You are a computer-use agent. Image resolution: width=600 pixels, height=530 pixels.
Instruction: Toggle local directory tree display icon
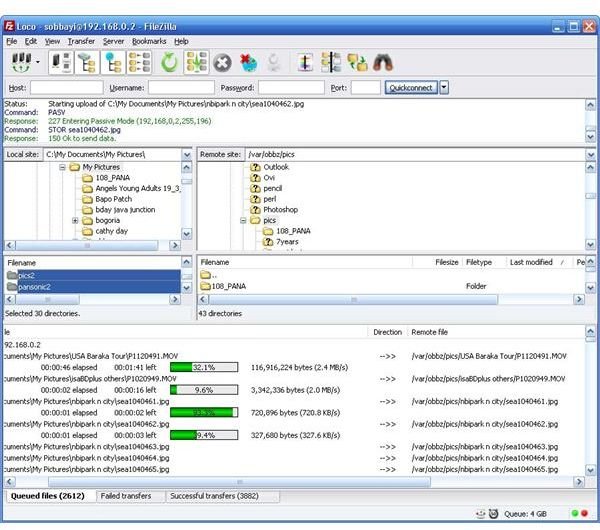(x=87, y=62)
